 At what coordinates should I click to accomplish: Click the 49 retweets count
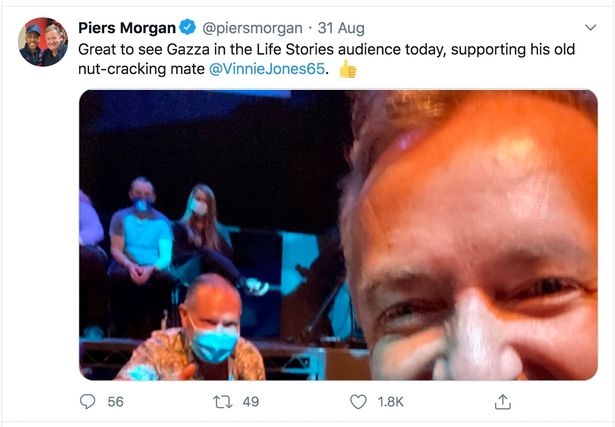pos(251,402)
